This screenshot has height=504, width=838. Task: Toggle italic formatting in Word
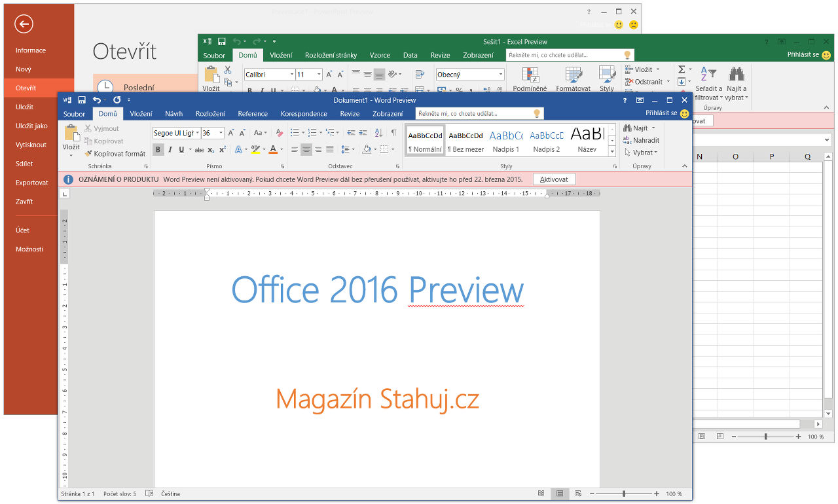coord(170,150)
